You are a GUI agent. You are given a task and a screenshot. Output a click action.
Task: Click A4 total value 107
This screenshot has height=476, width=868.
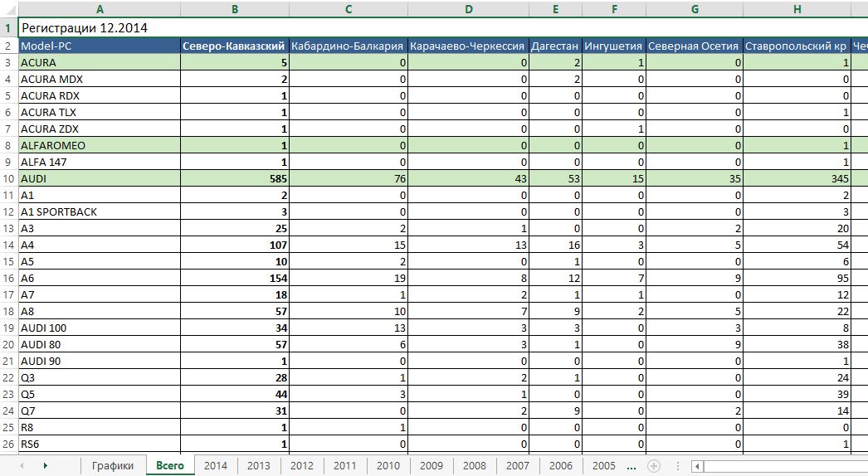235,245
